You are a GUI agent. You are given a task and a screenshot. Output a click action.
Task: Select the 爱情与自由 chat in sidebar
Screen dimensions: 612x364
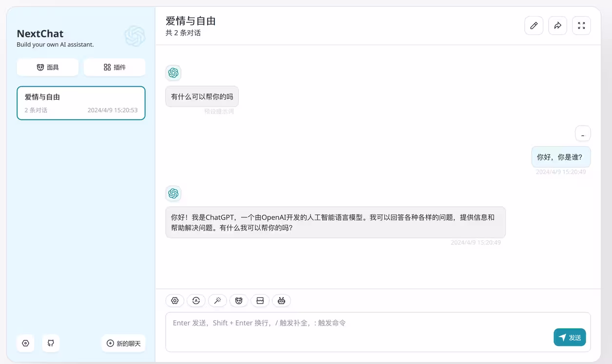[81, 103]
